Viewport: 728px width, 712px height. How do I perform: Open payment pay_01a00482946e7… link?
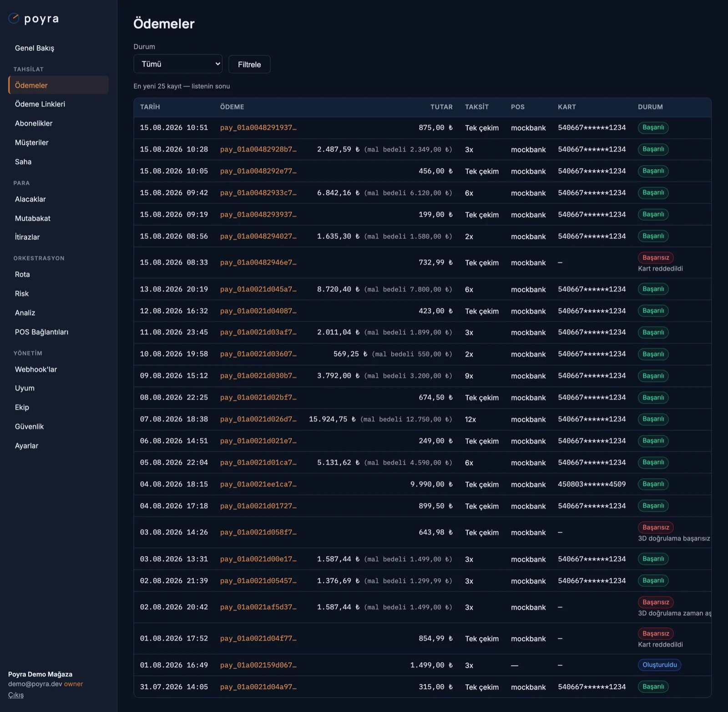[258, 263]
